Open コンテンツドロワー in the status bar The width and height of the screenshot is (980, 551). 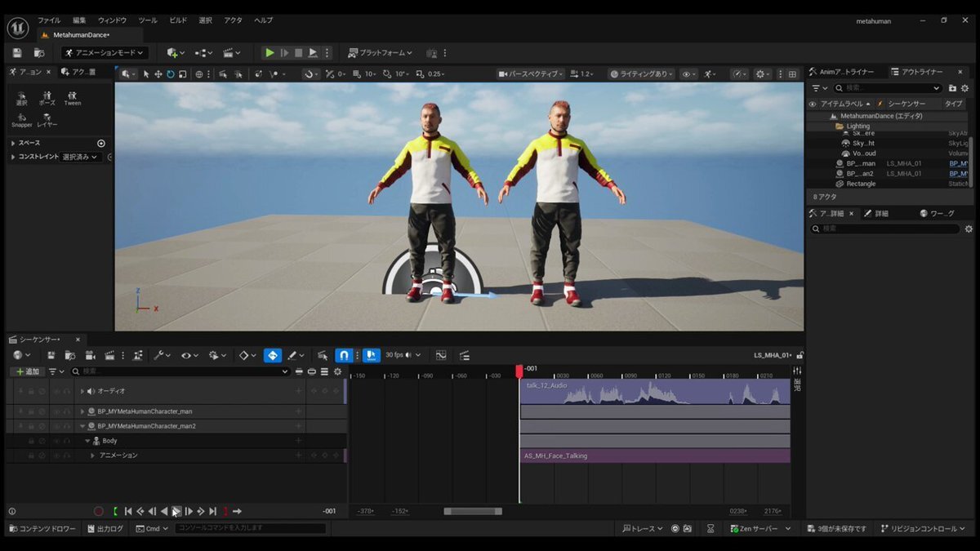click(41, 529)
